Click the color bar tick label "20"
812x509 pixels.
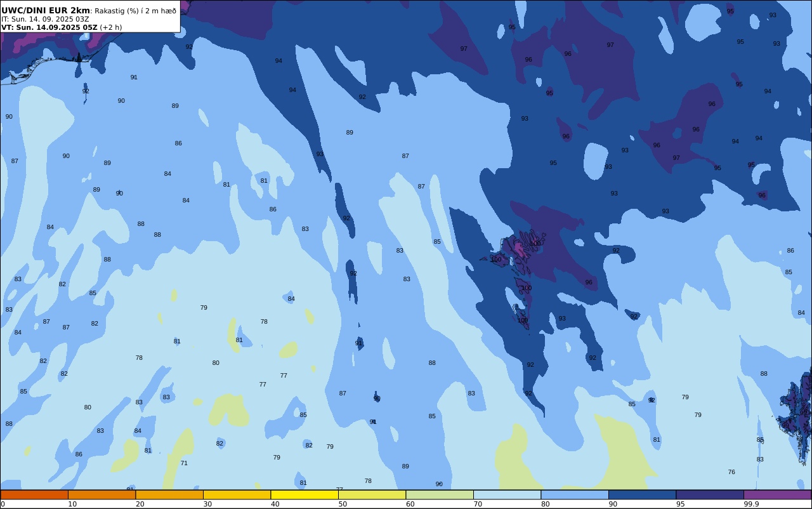pyautogui.click(x=140, y=504)
